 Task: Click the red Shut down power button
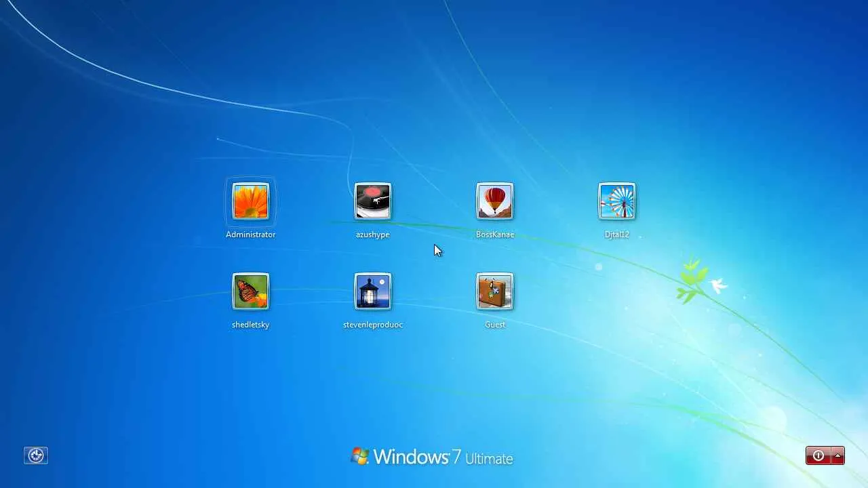(818, 456)
